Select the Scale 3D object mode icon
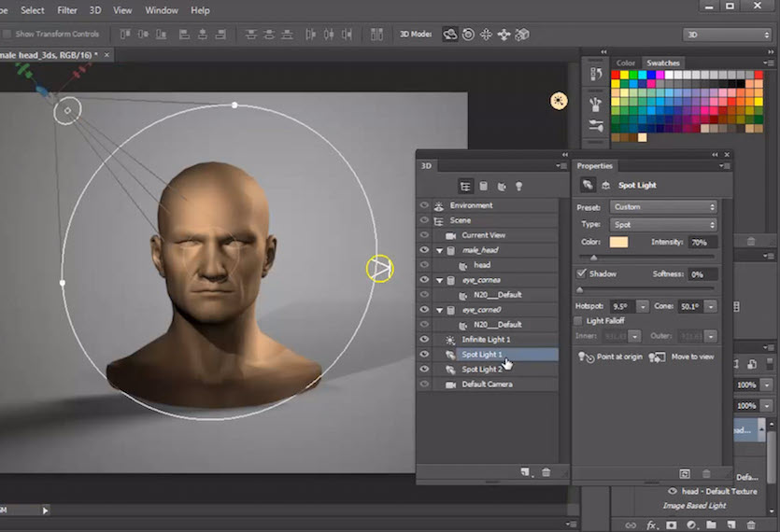The image size is (780, 532). [x=522, y=35]
